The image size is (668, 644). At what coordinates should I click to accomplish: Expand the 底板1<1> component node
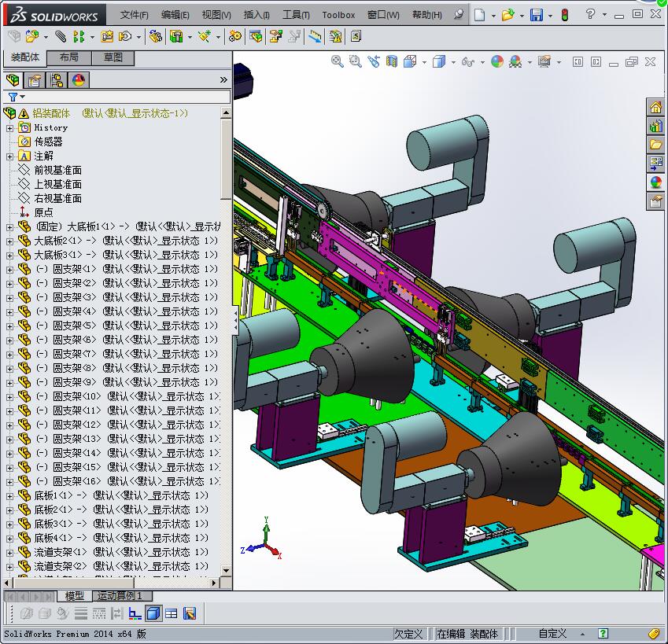9,495
